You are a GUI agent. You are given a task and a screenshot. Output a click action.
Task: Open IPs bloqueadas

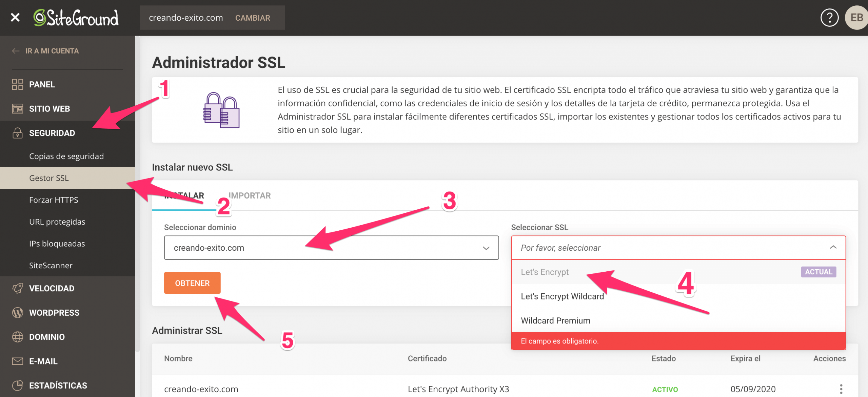tap(57, 244)
